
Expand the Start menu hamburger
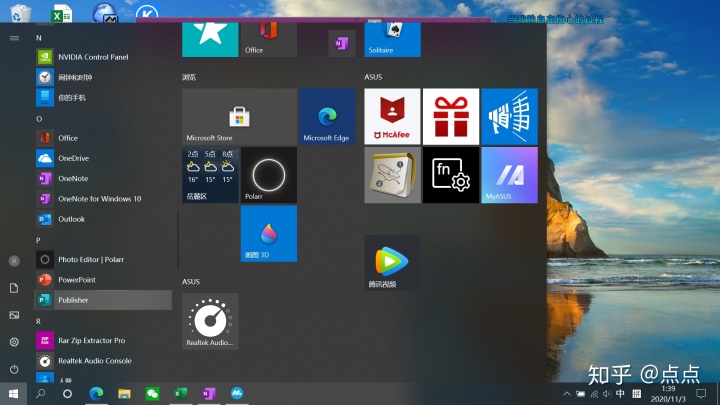pyautogui.click(x=14, y=38)
